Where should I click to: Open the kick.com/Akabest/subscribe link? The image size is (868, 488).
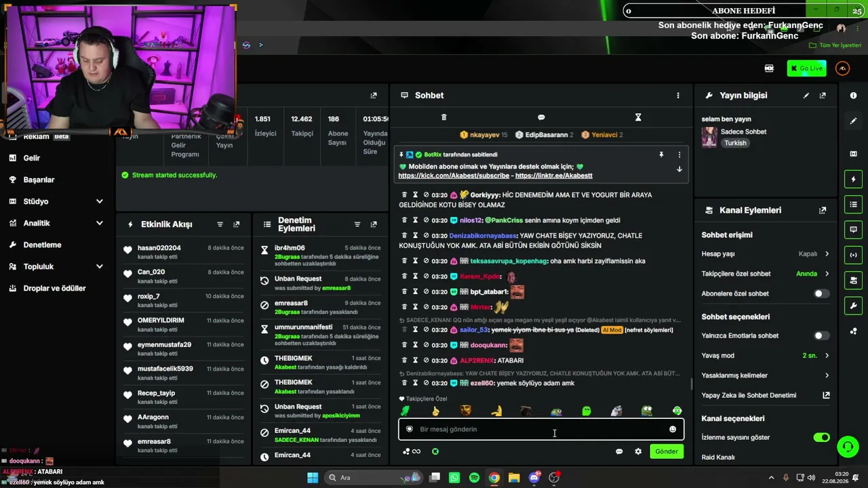454,176
